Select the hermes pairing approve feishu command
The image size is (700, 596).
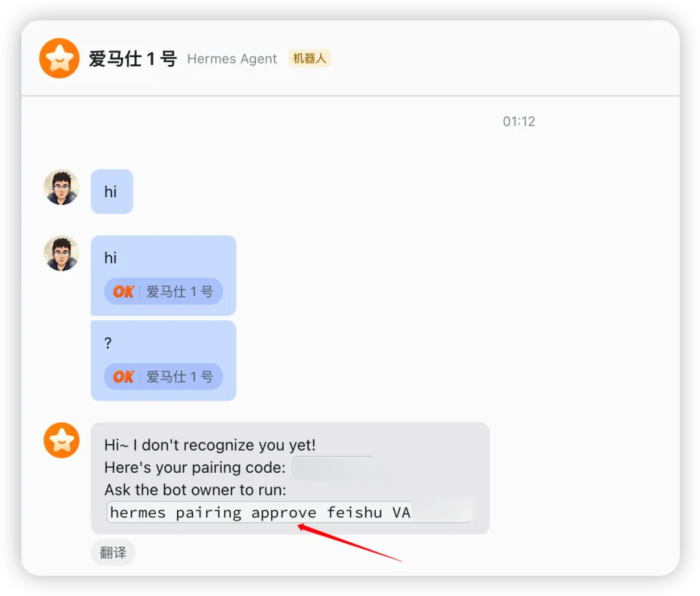pyautogui.click(x=289, y=512)
